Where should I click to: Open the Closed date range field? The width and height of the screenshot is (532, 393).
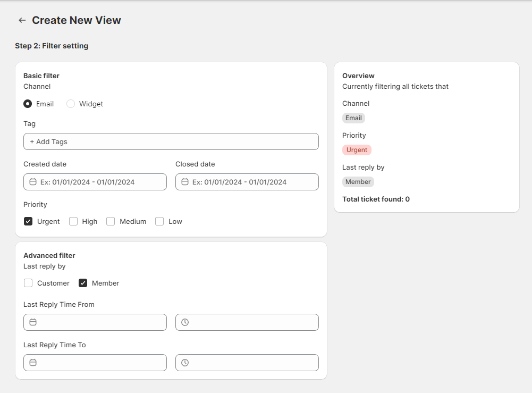coord(247,182)
